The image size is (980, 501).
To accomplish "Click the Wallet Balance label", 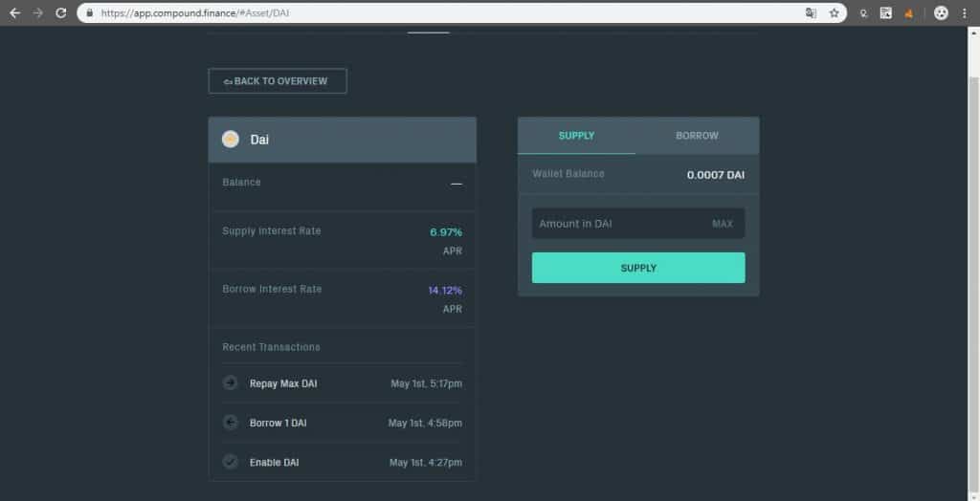I will tap(568, 173).
